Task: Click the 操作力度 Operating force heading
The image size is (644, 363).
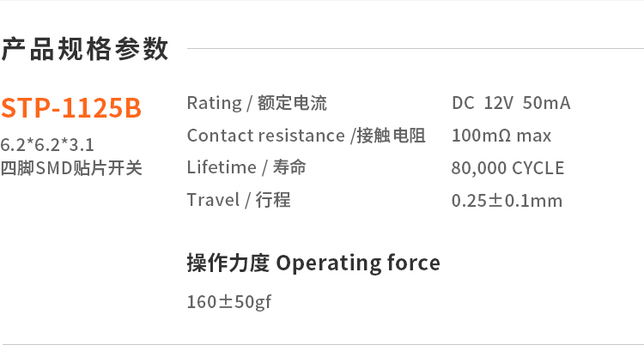Action: (x=313, y=263)
